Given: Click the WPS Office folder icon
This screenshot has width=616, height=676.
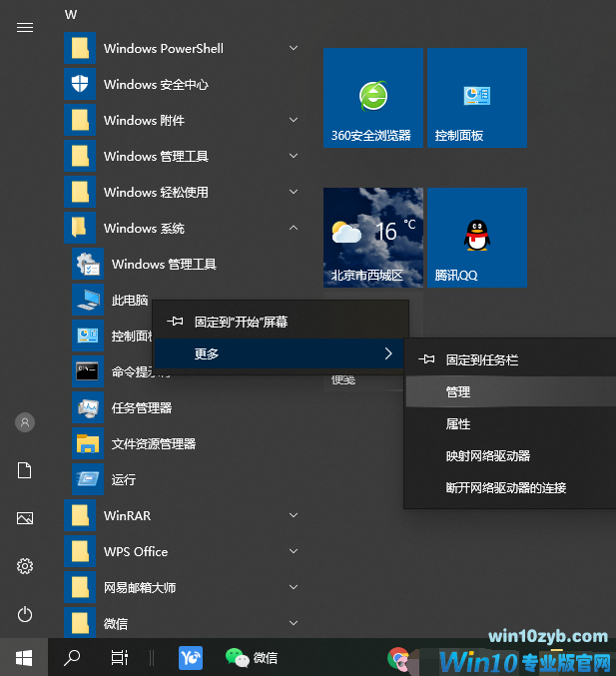Looking at the screenshot, I should (x=80, y=551).
